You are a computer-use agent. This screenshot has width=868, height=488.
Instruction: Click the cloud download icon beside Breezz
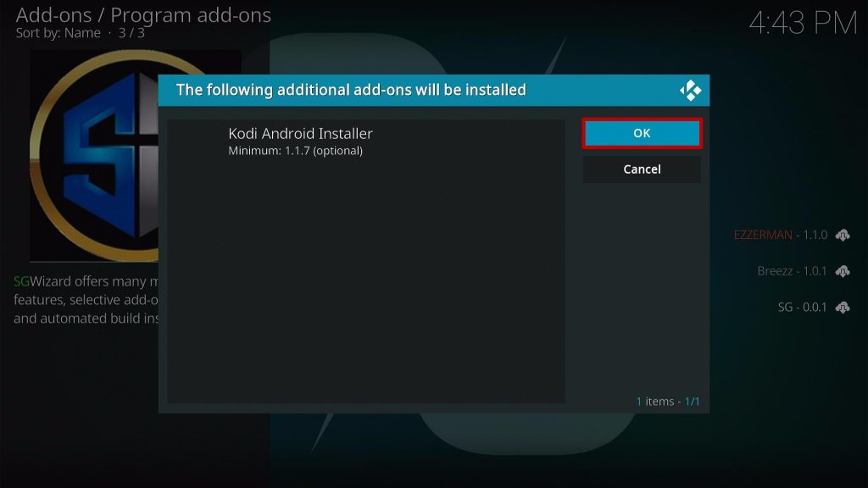(843, 271)
